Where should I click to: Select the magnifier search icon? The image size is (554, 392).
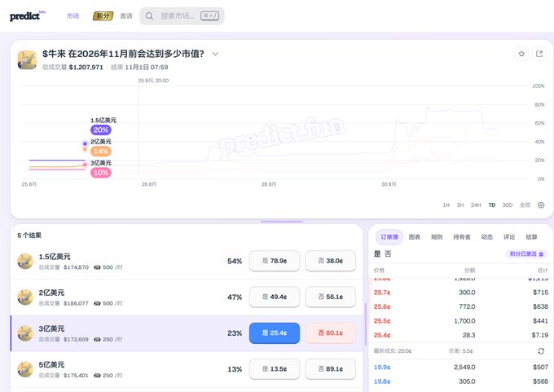pyautogui.click(x=149, y=16)
